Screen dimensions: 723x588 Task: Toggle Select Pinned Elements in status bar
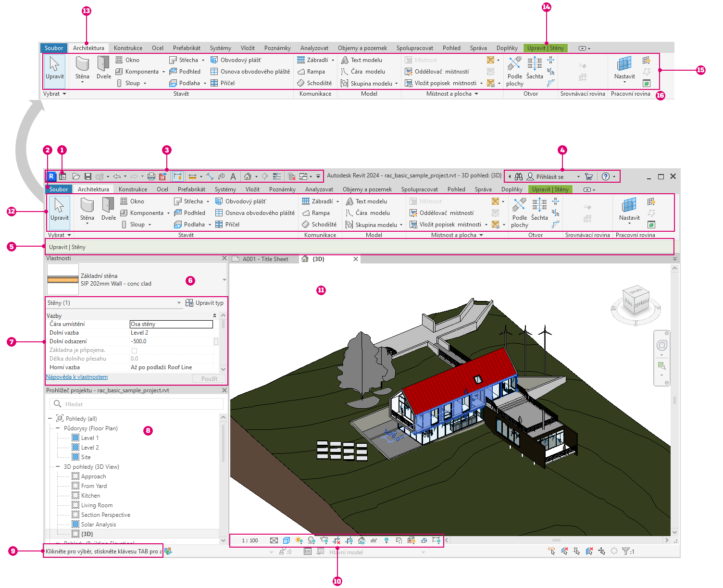click(577, 551)
